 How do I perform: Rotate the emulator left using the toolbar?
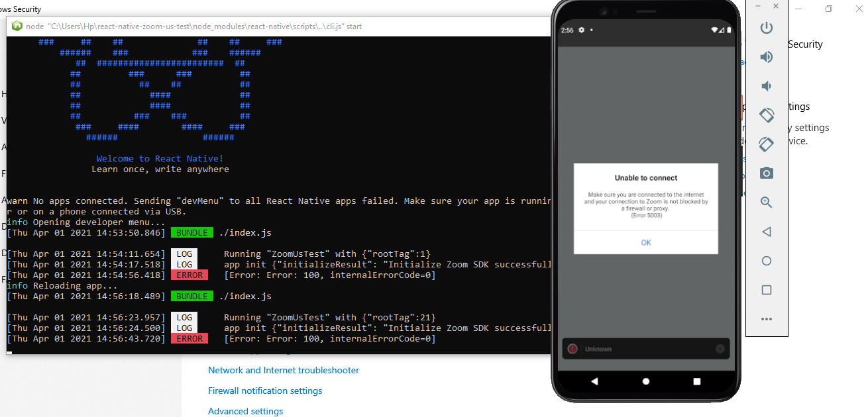[767, 115]
